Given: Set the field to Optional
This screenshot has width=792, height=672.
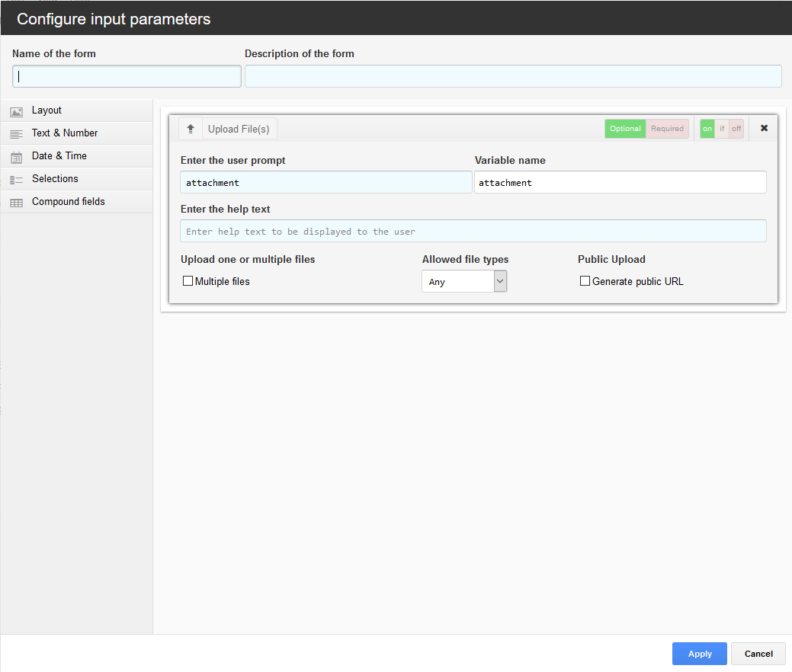Looking at the screenshot, I should [x=625, y=129].
